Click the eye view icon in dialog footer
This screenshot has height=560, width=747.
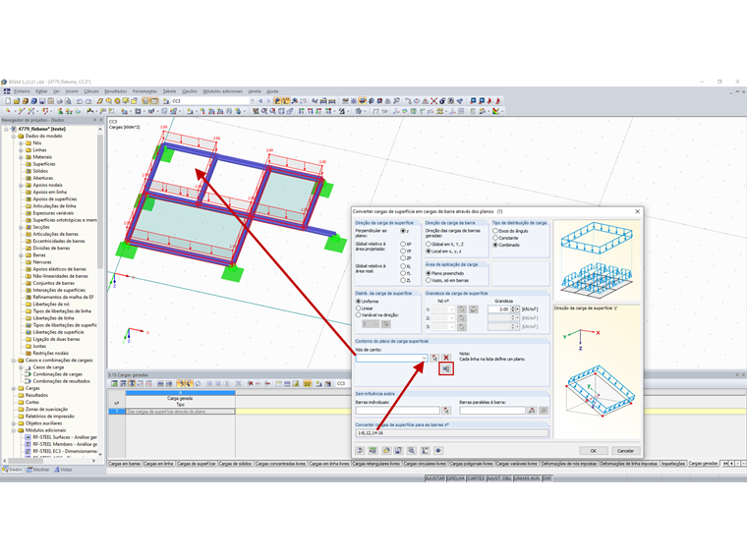[x=438, y=451]
